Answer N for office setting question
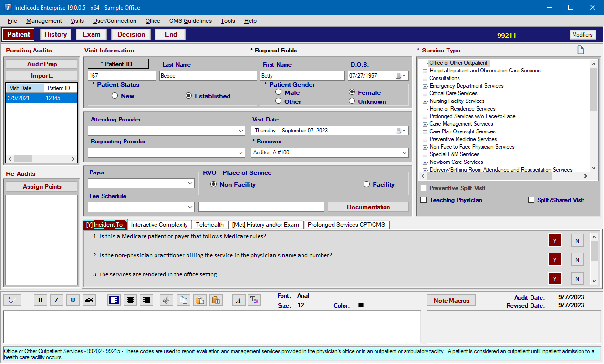Image resolution: width=604 pixels, height=364 pixels. (577, 279)
